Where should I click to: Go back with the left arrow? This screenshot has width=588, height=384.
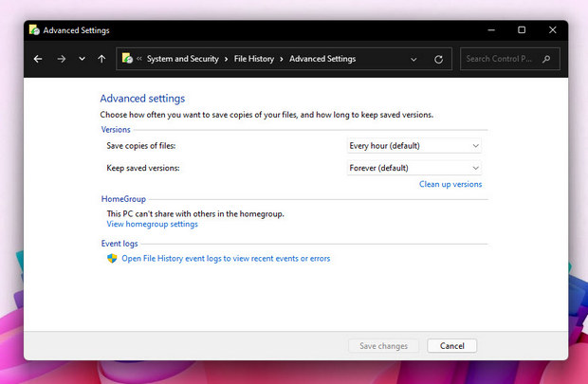click(38, 59)
